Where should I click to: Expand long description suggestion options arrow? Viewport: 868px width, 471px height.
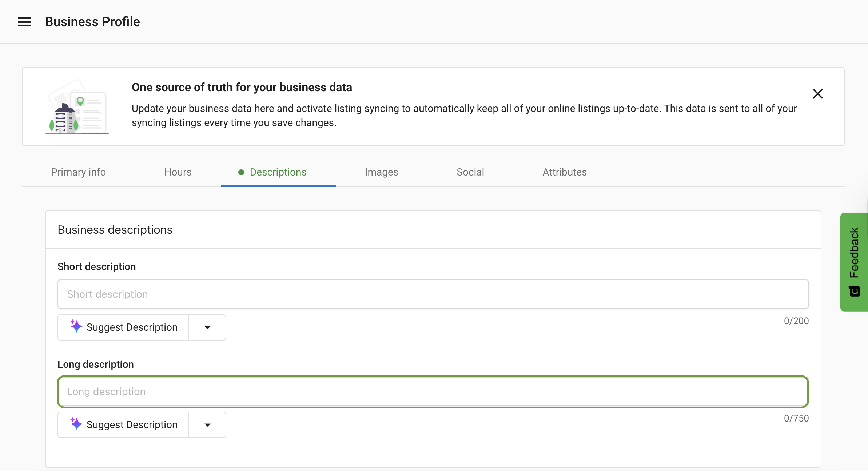(x=207, y=425)
